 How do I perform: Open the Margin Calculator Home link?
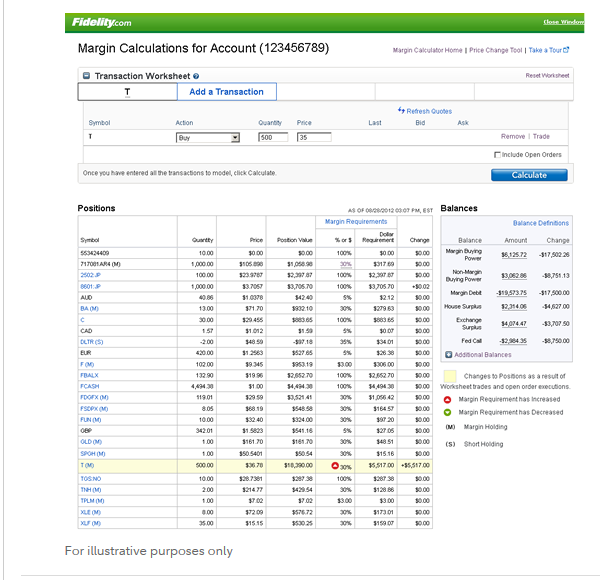pyautogui.click(x=427, y=50)
